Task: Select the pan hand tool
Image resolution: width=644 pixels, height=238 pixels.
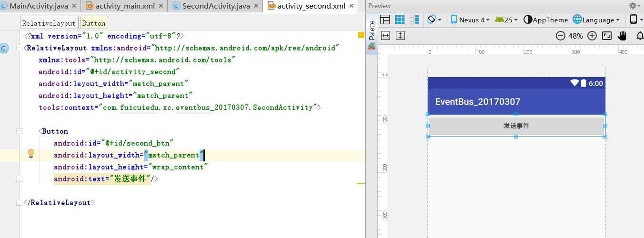Action: click(x=622, y=36)
